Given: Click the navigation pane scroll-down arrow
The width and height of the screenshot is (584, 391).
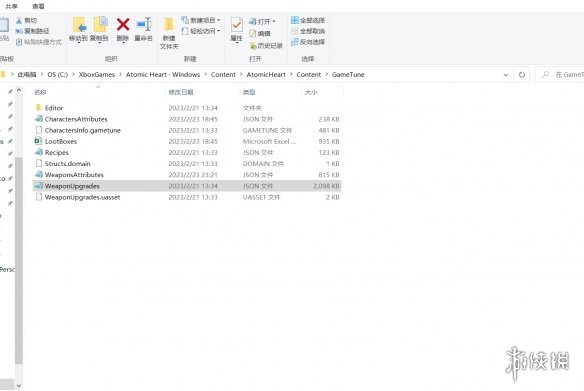Looking at the screenshot, I should pos(19,386).
